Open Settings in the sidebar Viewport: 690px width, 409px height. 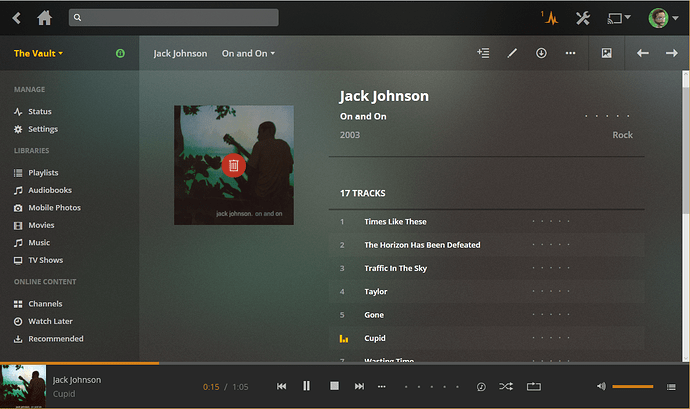(x=36, y=129)
